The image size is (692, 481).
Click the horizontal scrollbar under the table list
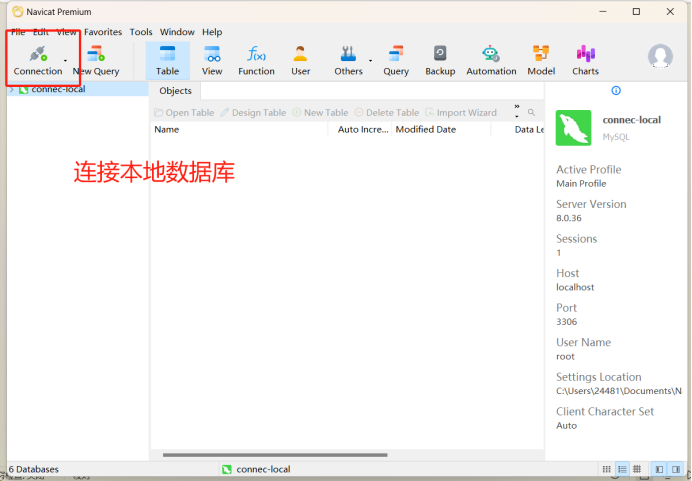(x=275, y=455)
